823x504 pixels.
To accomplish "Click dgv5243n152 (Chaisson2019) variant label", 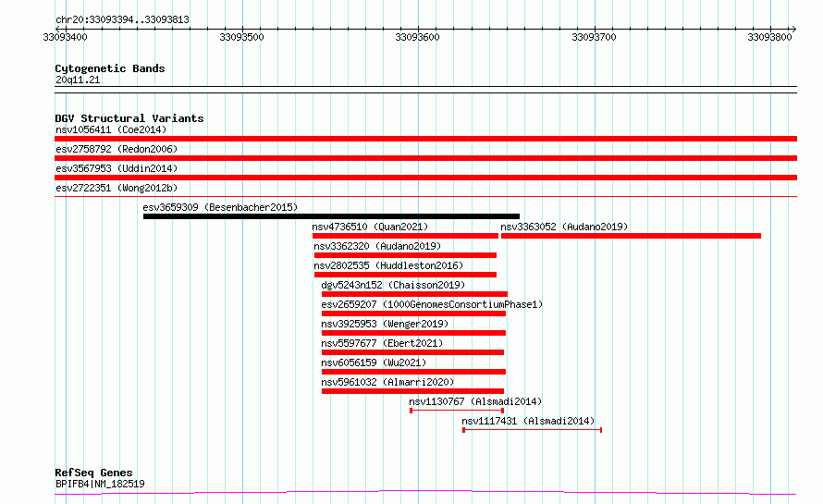I will [393, 285].
